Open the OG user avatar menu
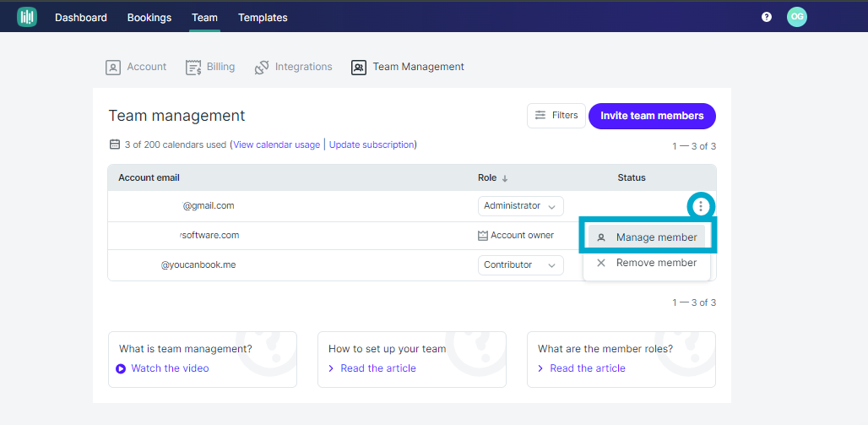 [796, 17]
